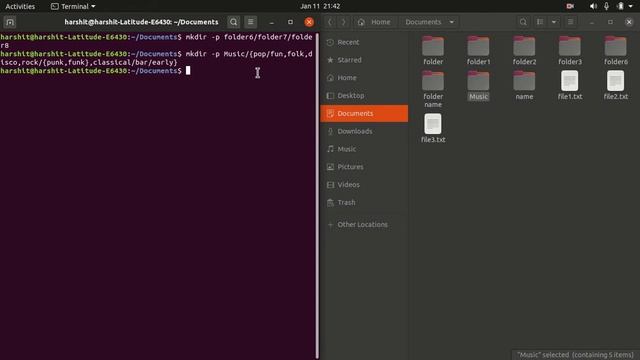Select the folder6 folder icon

pos(616,46)
